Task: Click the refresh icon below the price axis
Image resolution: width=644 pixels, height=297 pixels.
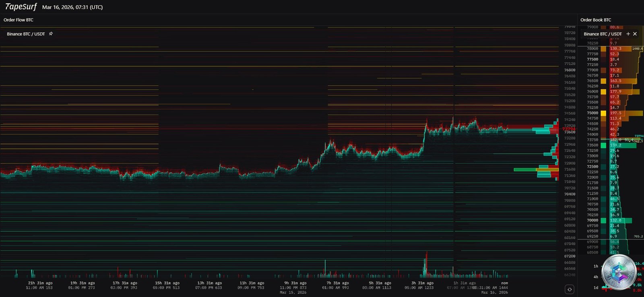Action: click(570, 289)
